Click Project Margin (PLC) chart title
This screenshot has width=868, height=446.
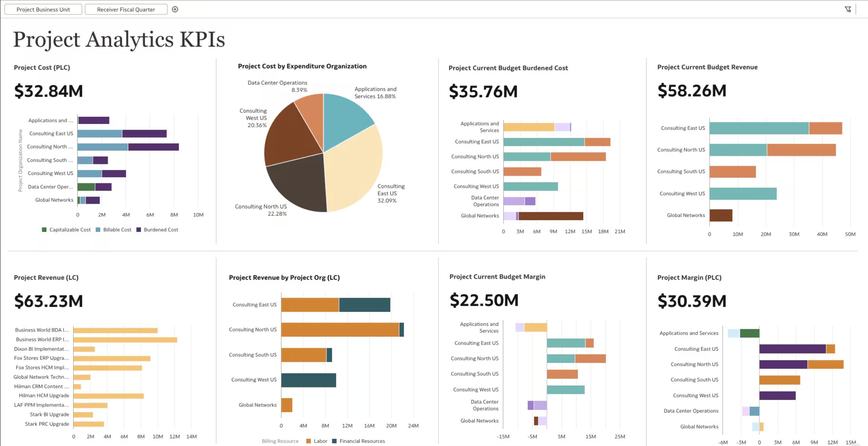pyautogui.click(x=689, y=278)
